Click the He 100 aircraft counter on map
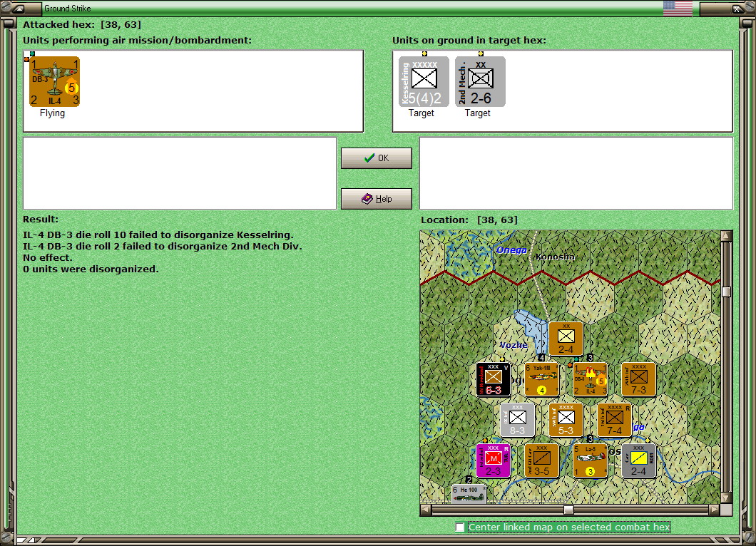756x546 pixels. [x=469, y=494]
